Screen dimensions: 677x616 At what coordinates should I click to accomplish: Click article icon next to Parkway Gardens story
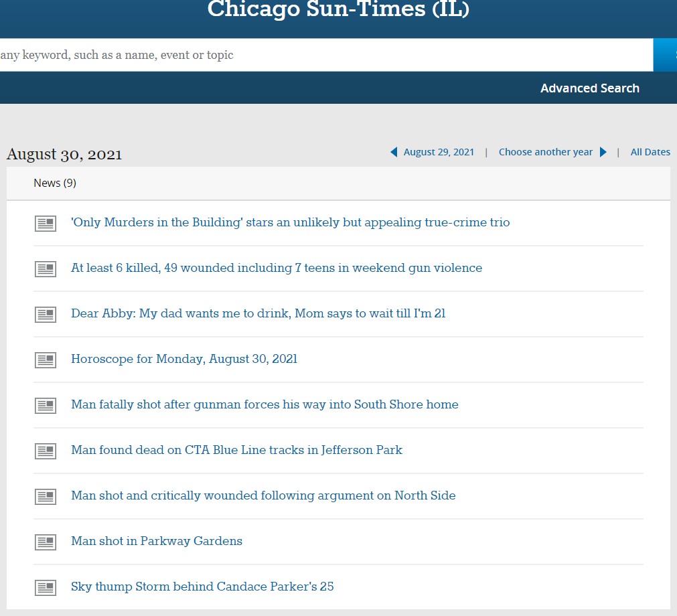tap(46, 542)
